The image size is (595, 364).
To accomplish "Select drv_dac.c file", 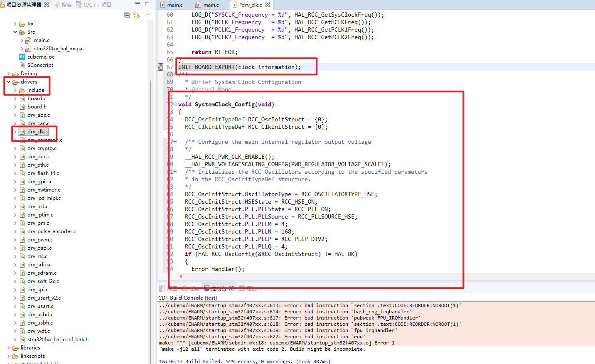I will click(39, 157).
